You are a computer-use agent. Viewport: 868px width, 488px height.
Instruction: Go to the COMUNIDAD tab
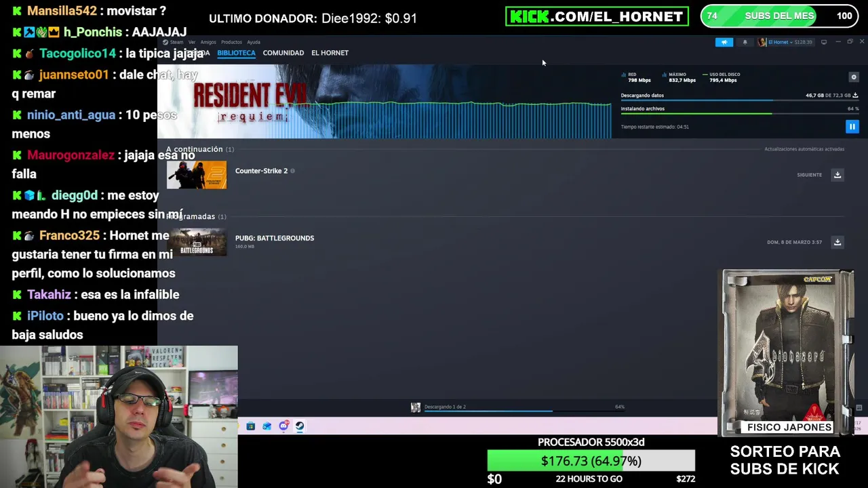pos(283,53)
